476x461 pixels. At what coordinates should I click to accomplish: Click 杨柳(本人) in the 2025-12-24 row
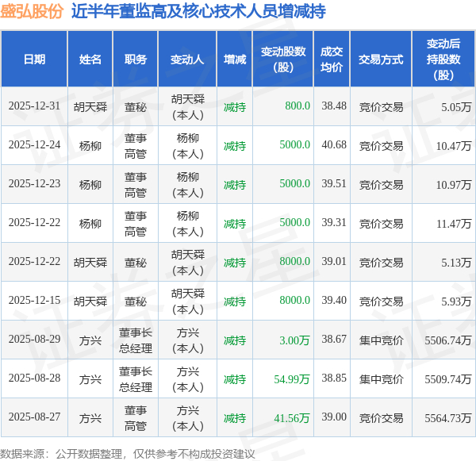(x=187, y=146)
